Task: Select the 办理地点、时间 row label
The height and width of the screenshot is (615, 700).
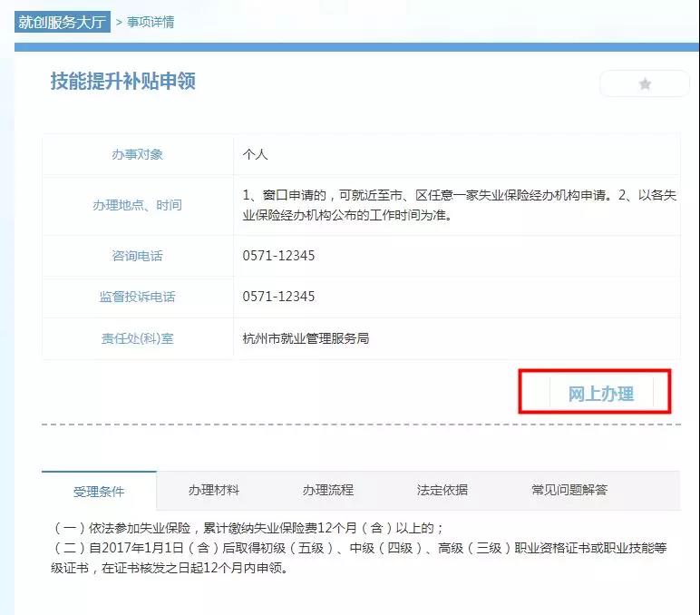Action: (x=138, y=205)
